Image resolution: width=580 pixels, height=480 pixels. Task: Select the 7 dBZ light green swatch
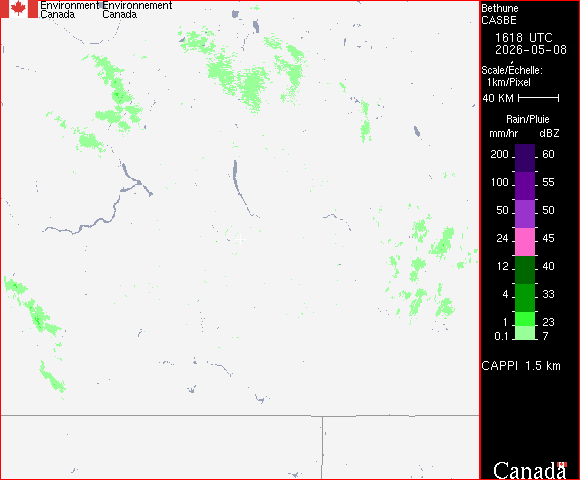525,333
